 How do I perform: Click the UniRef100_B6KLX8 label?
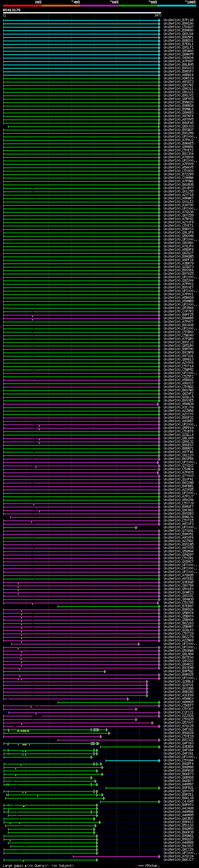click(178, 798)
